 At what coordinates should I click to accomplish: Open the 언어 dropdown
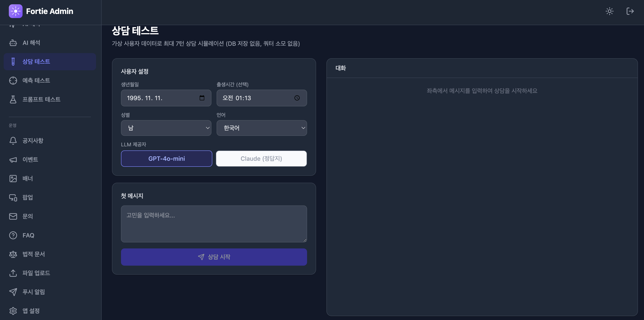coord(262,128)
